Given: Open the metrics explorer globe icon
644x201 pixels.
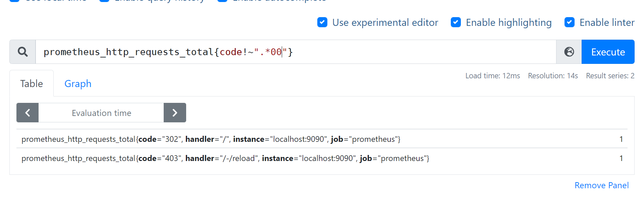Looking at the screenshot, I should (x=569, y=52).
